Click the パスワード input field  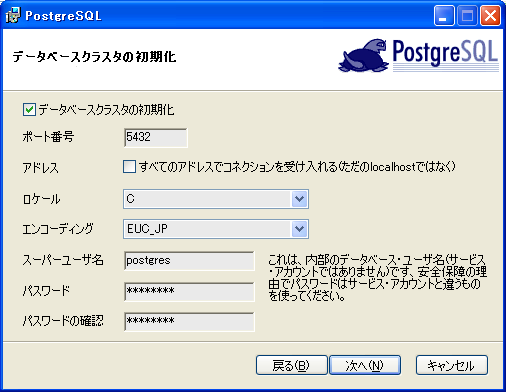[189, 292]
